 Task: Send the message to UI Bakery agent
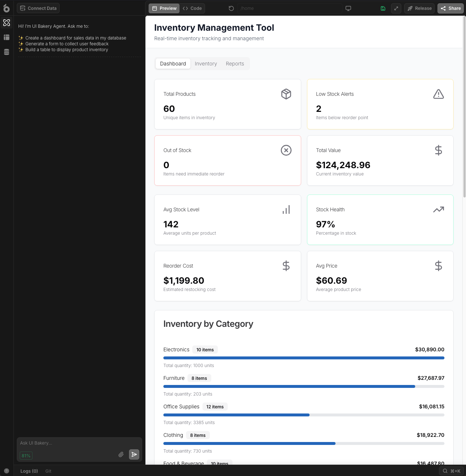(134, 454)
